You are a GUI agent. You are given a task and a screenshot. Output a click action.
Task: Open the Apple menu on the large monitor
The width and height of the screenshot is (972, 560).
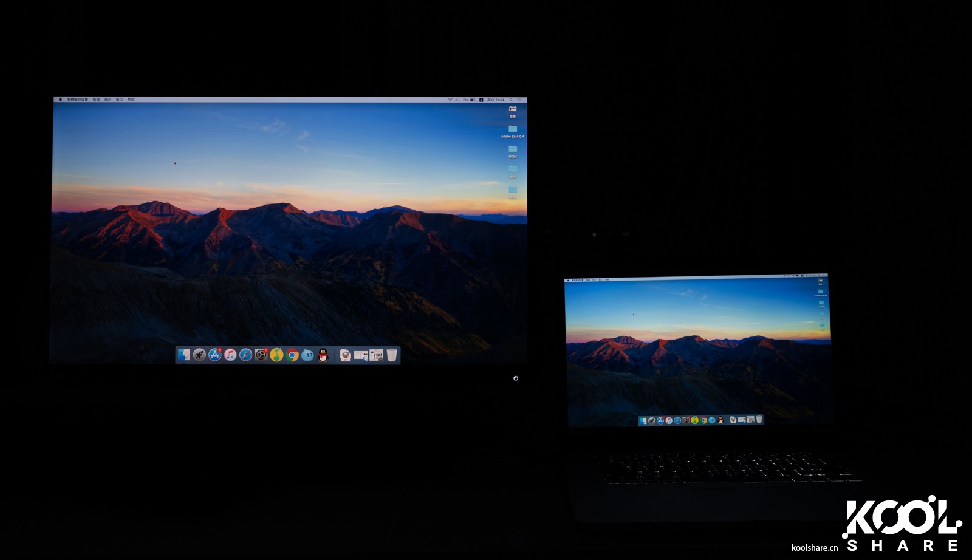[x=60, y=100]
